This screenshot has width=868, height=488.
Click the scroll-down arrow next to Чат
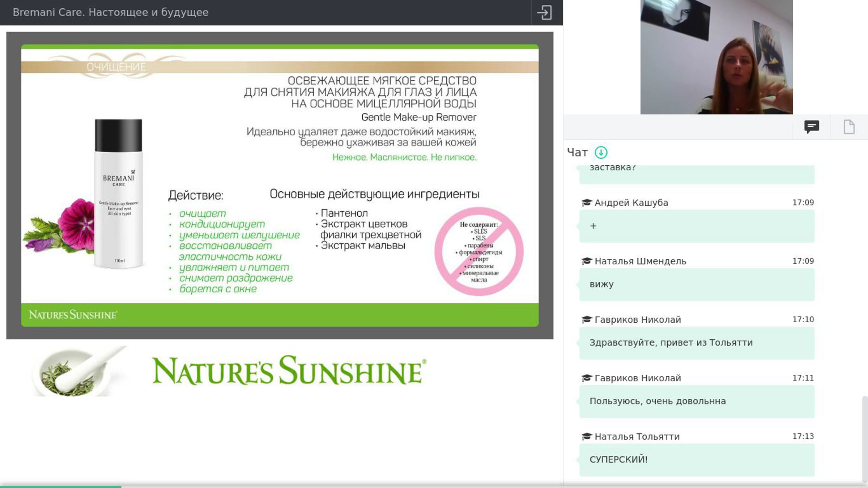click(601, 153)
